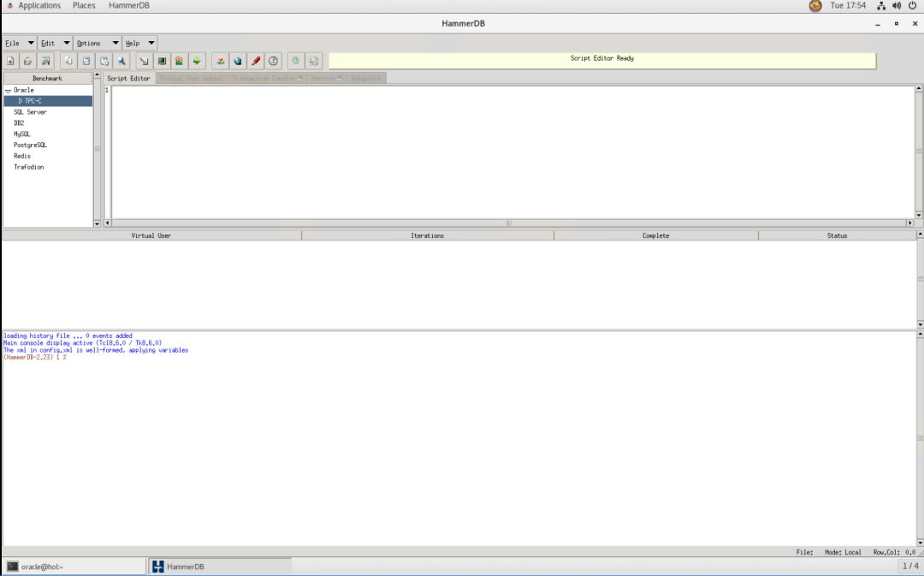Click script editor horizontal scrollbar right arrow
This screenshot has width=924, height=576.
point(909,223)
